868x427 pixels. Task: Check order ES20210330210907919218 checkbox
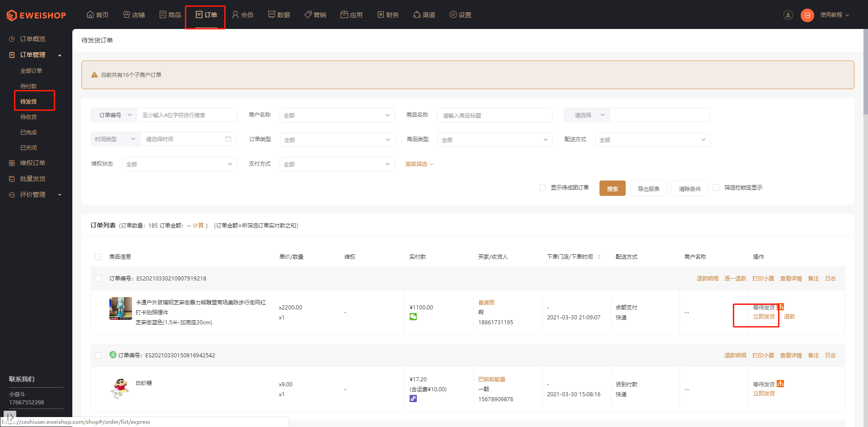pyautogui.click(x=98, y=279)
